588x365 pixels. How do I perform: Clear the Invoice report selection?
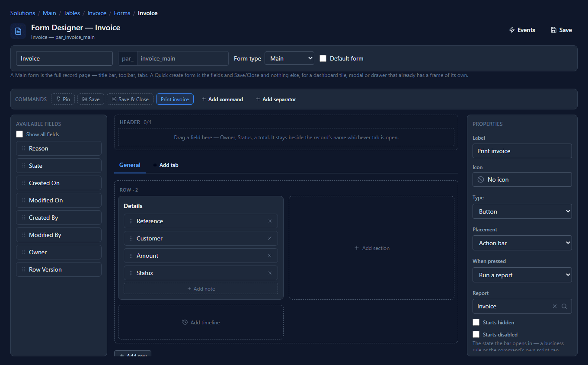click(x=555, y=306)
